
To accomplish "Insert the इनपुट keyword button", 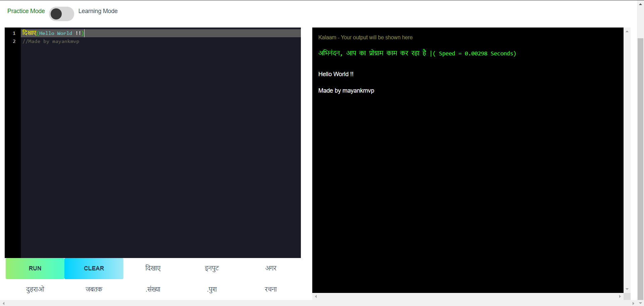I will tap(212, 268).
